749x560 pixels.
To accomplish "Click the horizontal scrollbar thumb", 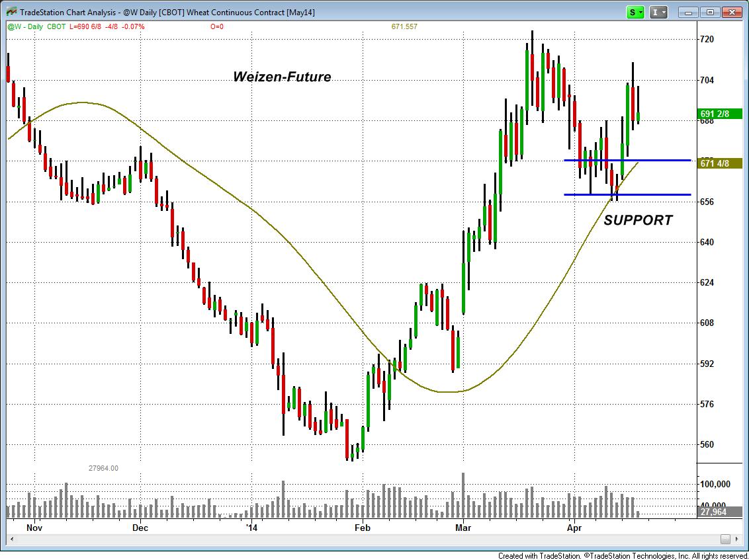I will tap(726, 539).
